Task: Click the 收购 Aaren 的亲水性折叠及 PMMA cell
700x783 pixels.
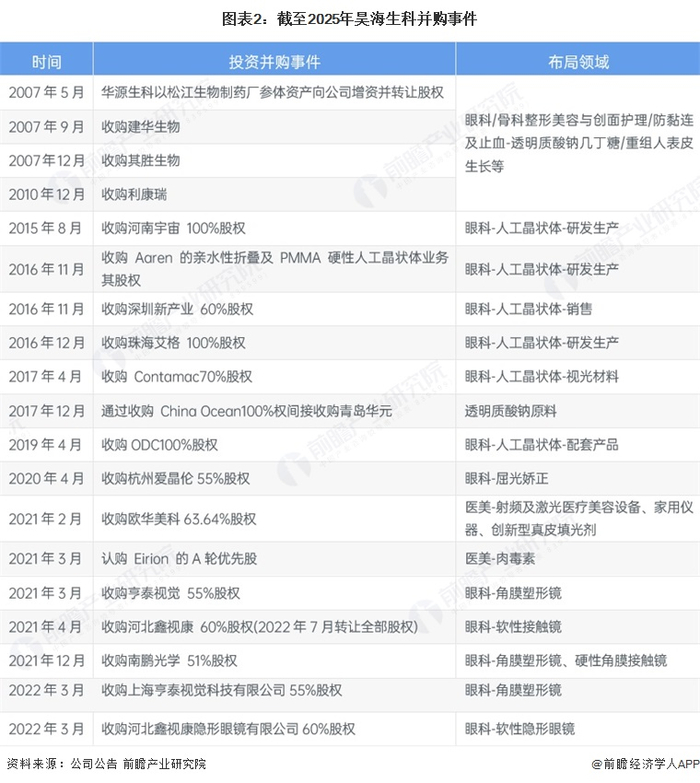Action: [x=275, y=269]
